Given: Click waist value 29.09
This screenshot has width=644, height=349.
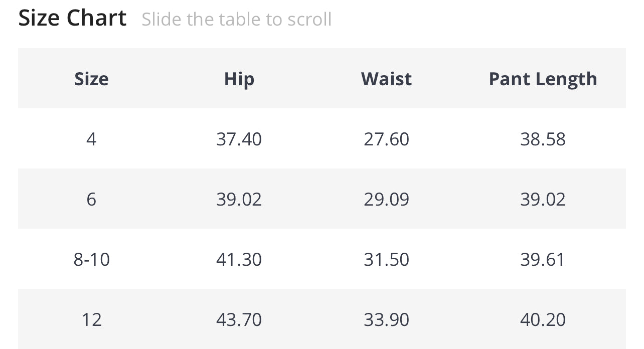Looking at the screenshot, I should (x=386, y=199).
